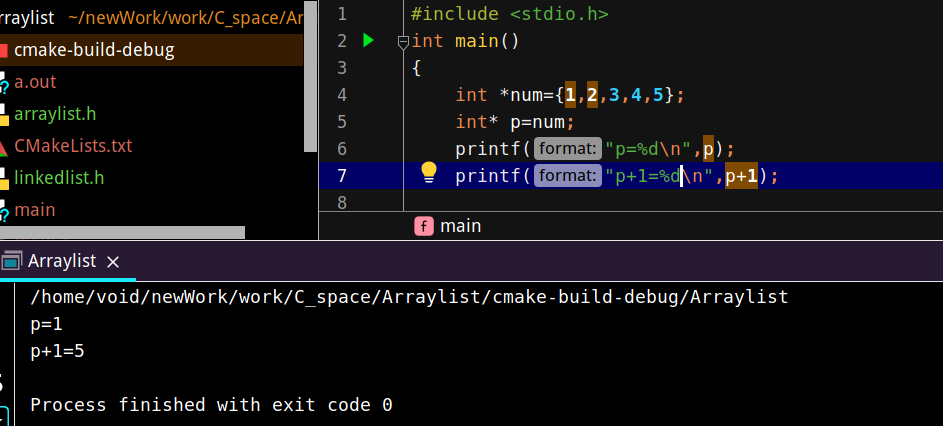The width and height of the screenshot is (943, 426).
Task: Click the green run arrow beside main()
Action: click(x=368, y=41)
